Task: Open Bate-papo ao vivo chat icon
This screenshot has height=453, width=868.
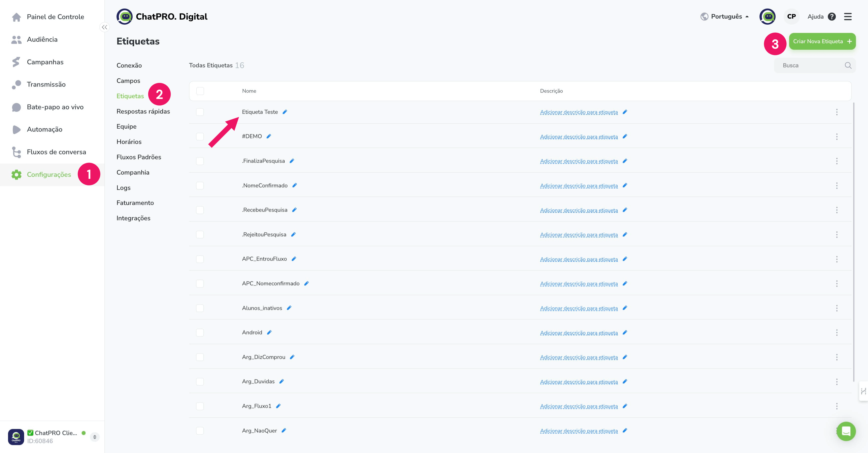Action: [16, 107]
